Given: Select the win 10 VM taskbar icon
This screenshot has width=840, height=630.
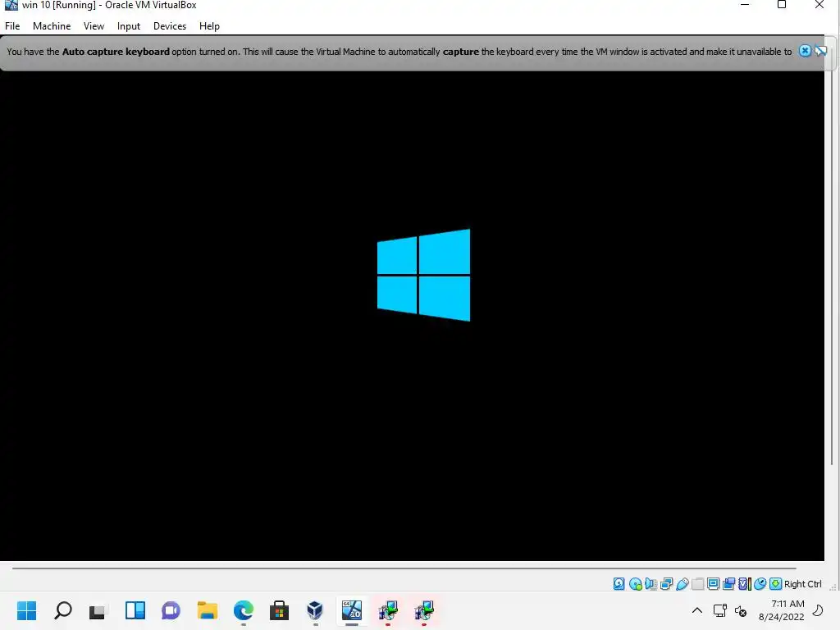Looking at the screenshot, I should [352, 610].
